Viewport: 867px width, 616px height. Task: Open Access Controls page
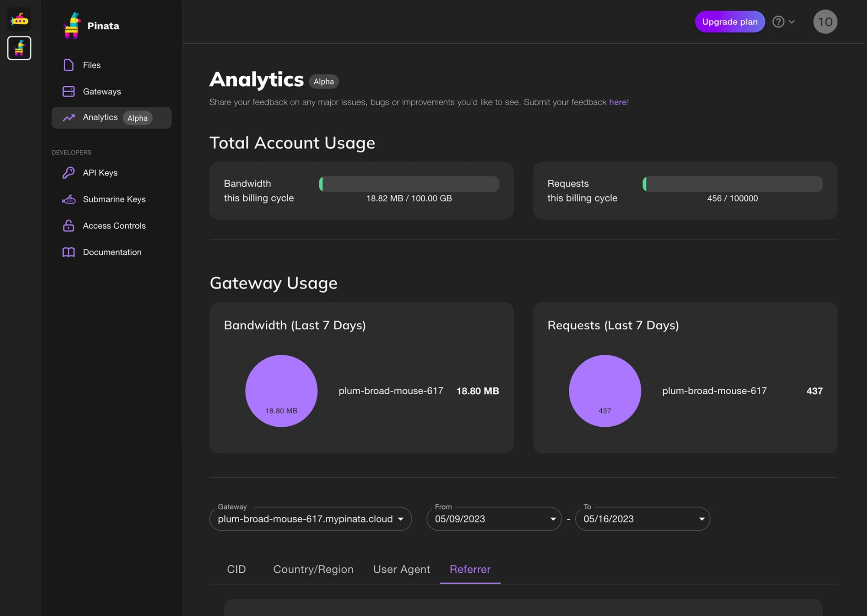[x=111, y=226]
